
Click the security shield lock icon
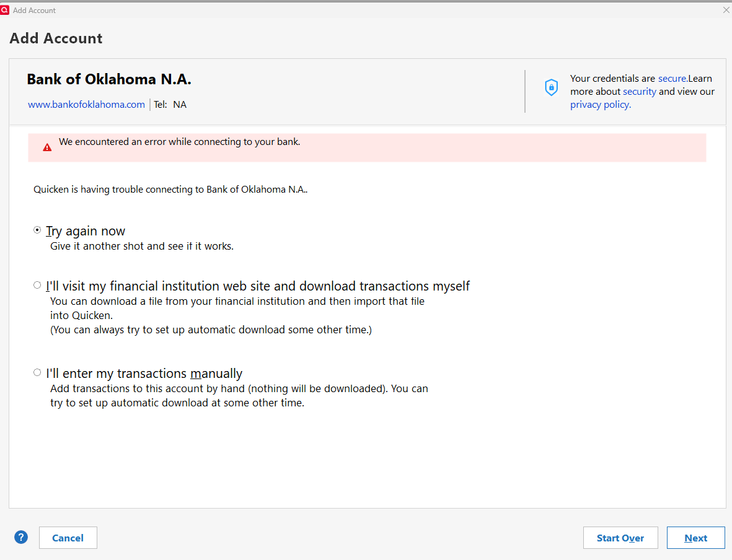552,87
